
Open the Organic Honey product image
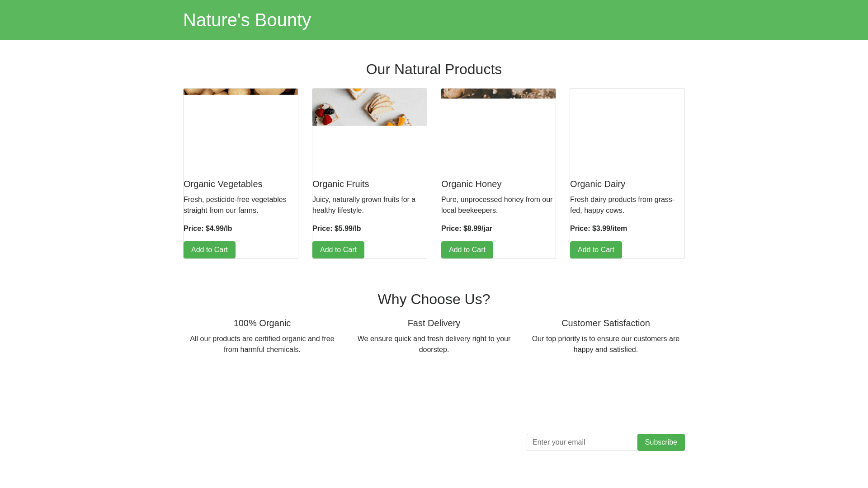pyautogui.click(x=498, y=94)
